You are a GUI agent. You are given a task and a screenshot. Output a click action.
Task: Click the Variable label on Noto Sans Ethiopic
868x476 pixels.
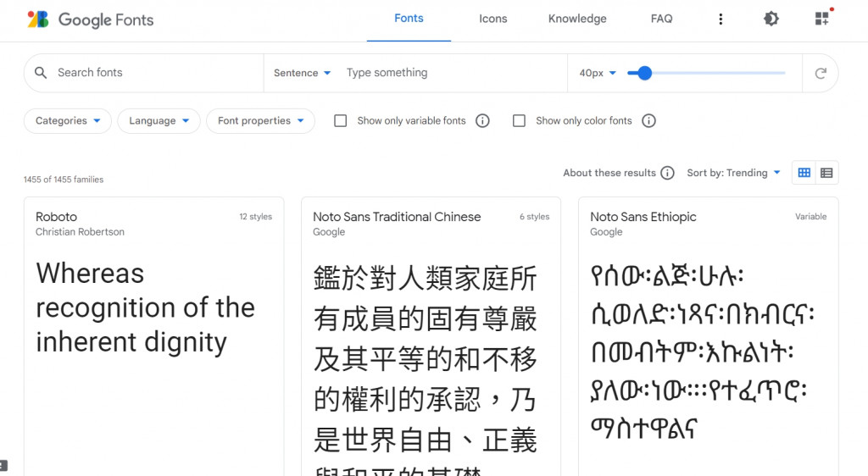[811, 217]
